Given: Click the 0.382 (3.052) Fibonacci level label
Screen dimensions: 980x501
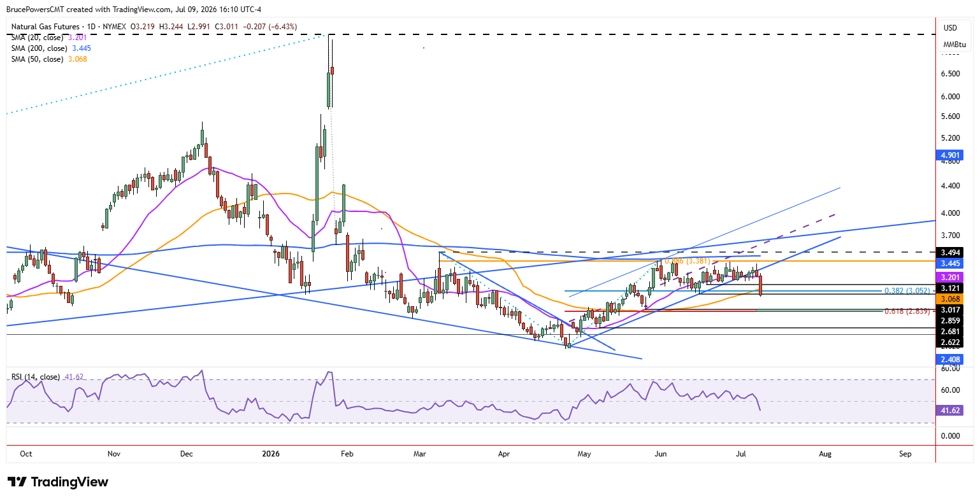Looking at the screenshot, I should (x=907, y=290).
